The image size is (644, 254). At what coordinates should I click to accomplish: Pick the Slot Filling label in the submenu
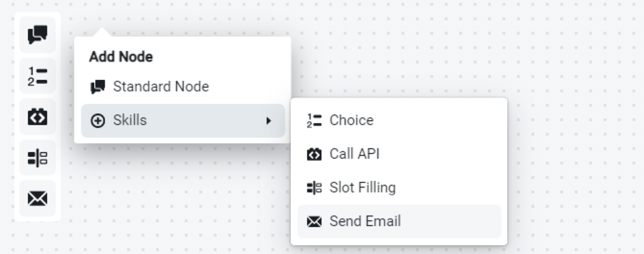[x=362, y=188]
